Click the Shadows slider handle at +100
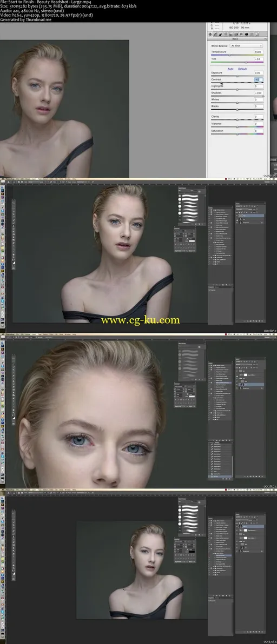The height and width of the screenshot is (644, 277). (263, 96)
